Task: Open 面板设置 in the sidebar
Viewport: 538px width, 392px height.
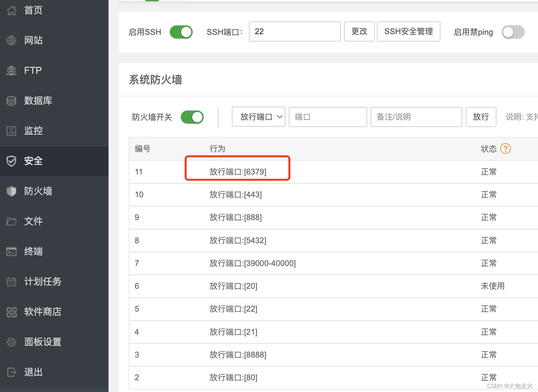Action: [x=43, y=342]
